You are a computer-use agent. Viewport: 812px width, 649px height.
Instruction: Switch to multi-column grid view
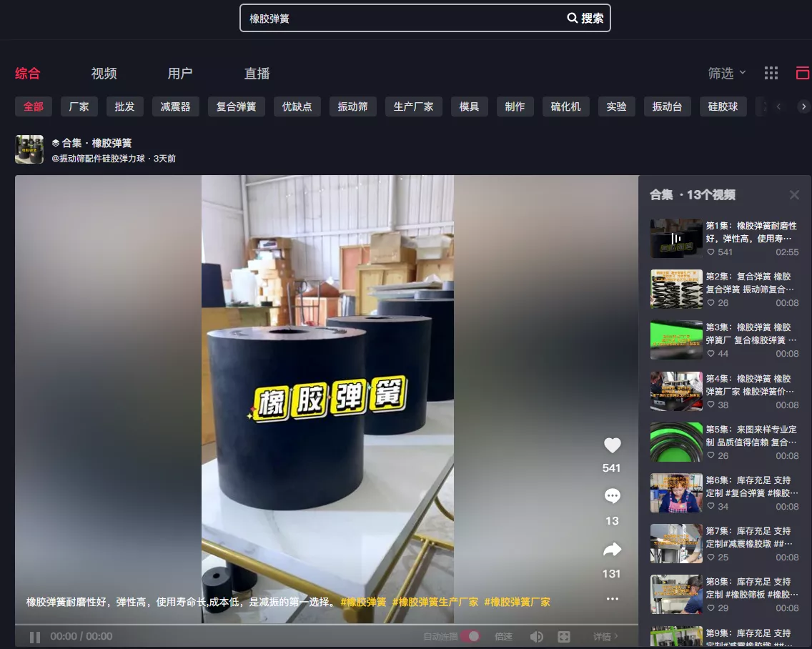(771, 73)
